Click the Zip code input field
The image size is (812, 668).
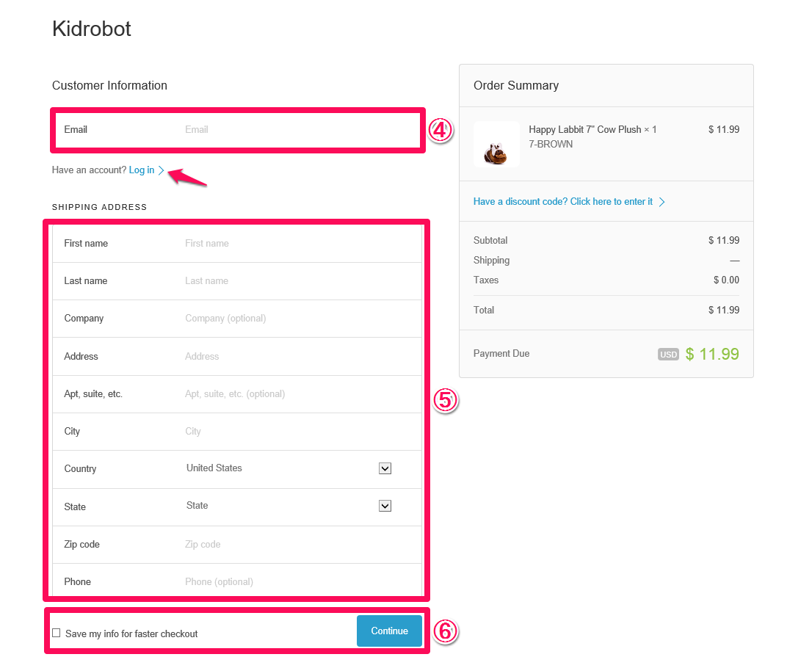(237, 545)
